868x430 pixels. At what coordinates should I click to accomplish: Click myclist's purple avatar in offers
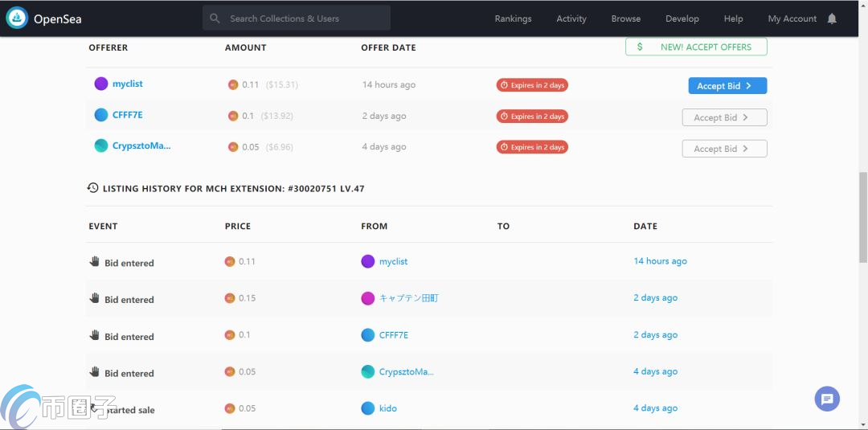(100, 84)
